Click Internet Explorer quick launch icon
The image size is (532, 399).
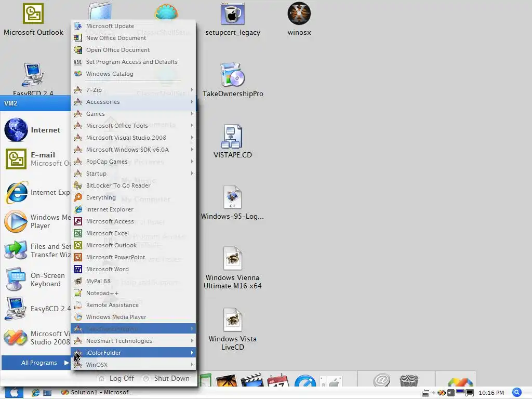(36, 393)
